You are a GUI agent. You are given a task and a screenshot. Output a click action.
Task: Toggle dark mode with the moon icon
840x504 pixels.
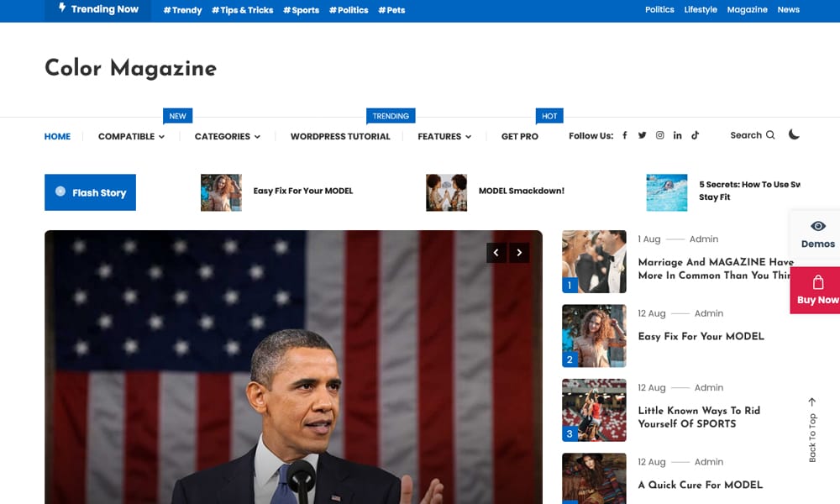(794, 134)
